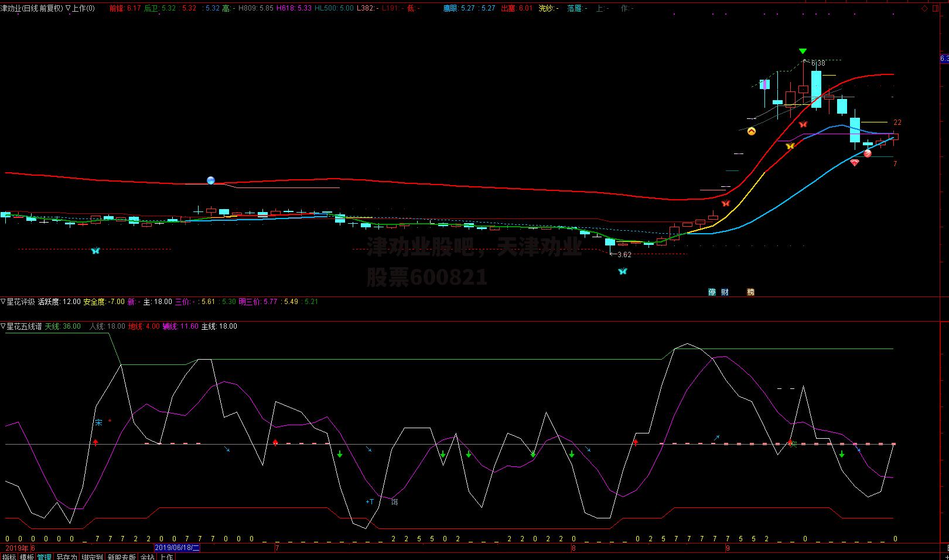Image resolution: width=949 pixels, height=560 pixels.
Task: Click the '停' info marker
Action: [x=712, y=292]
